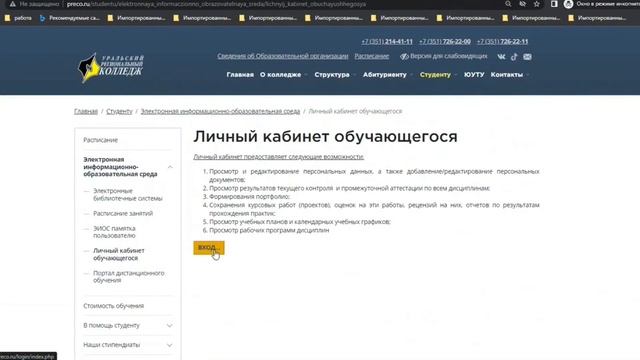Click the browser address bar URL
The height and width of the screenshot is (360, 640).
click(x=216, y=4)
